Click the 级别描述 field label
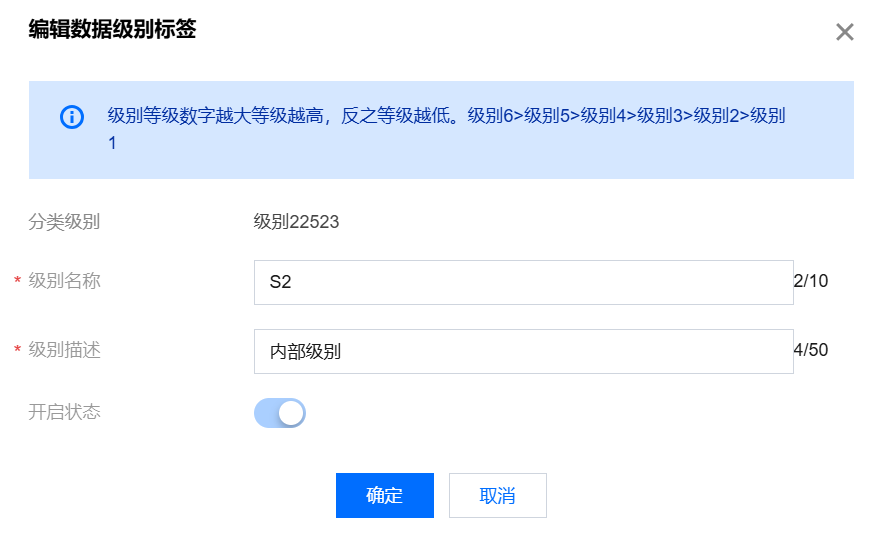Screen dimensions: 878x544 (x=64, y=350)
